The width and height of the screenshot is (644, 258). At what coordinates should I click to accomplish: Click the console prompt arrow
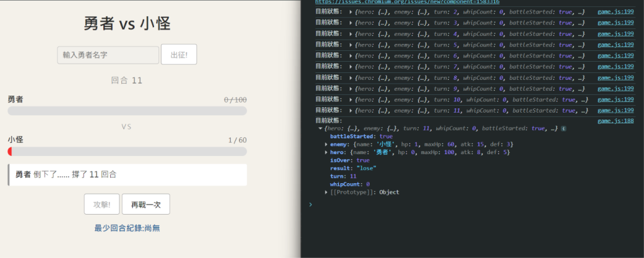point(311,204)
